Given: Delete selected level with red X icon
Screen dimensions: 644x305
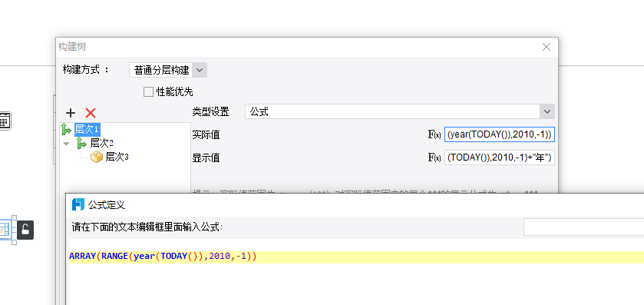Looking at the screenshot, I should pos(91,113).
